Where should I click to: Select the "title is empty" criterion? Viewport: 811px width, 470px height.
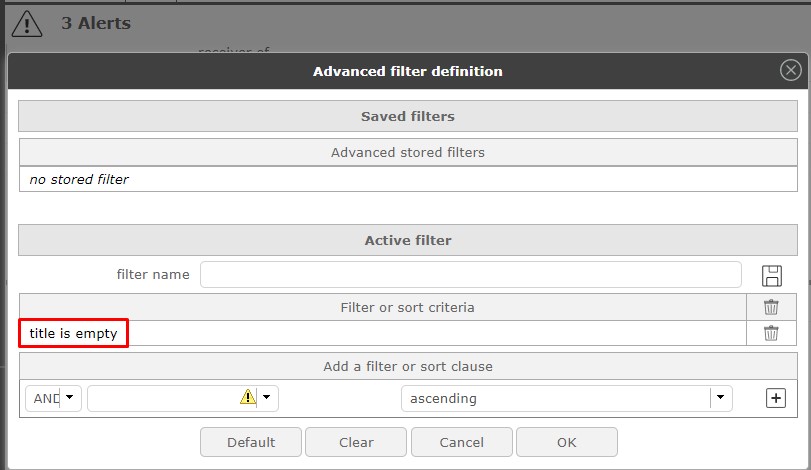coord(73,333)
